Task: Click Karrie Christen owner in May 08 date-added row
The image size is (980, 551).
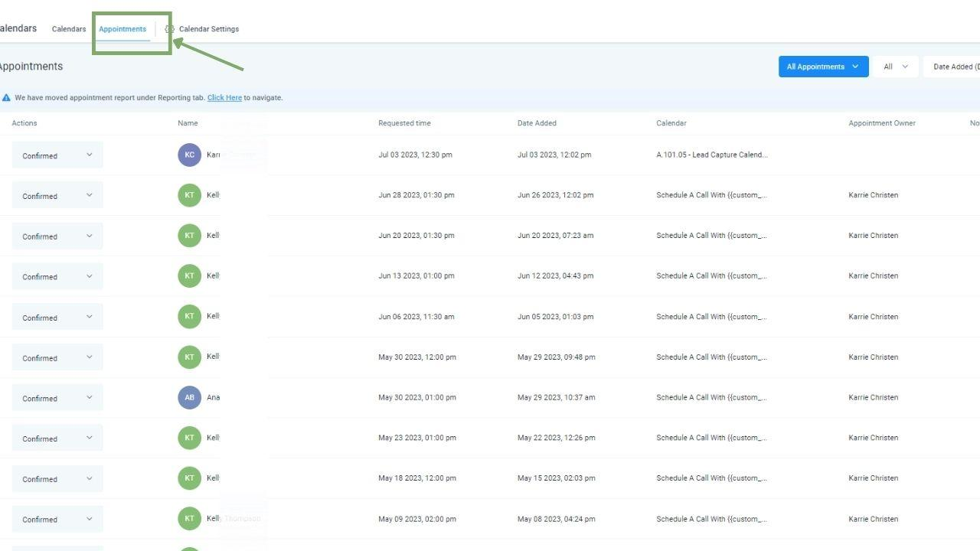Action: [874, 519]
